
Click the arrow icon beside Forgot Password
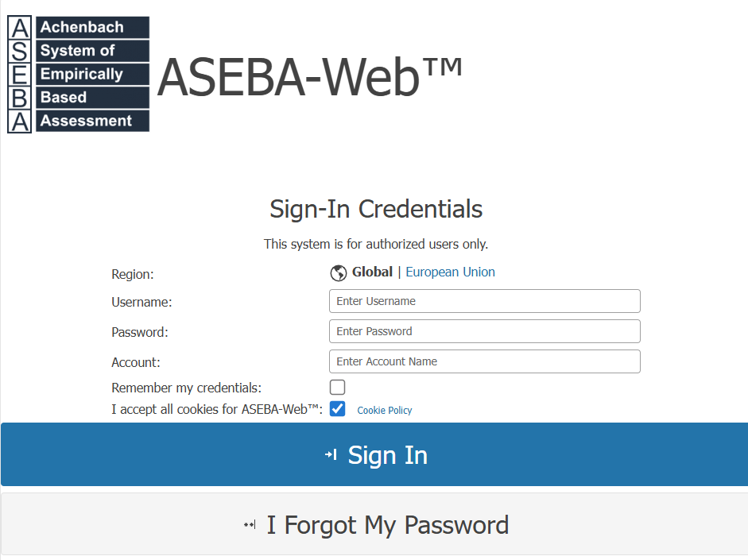pos(250,525)
